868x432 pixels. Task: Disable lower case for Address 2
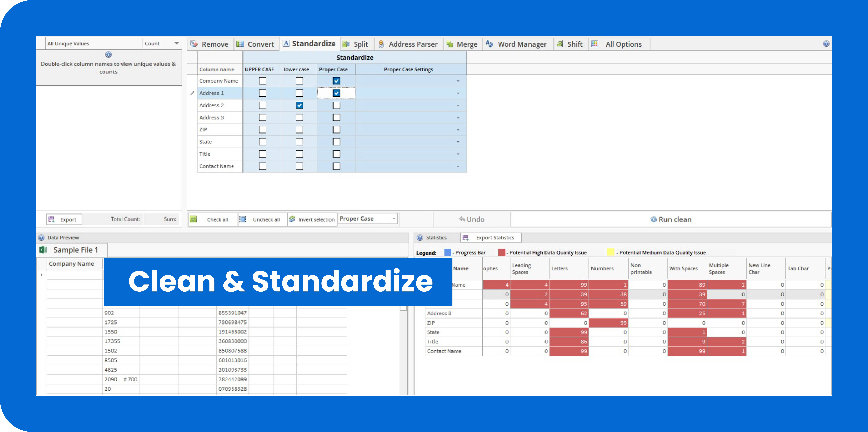click(x=299, y=105)
